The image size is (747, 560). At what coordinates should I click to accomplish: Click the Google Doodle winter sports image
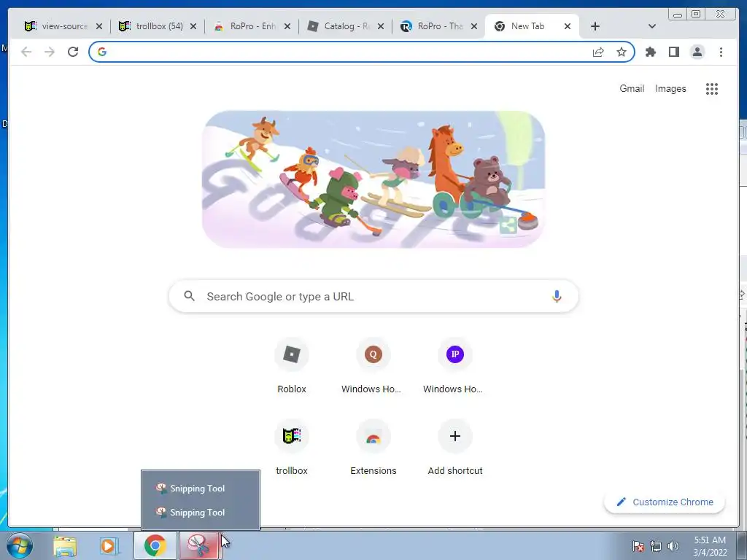373,179
